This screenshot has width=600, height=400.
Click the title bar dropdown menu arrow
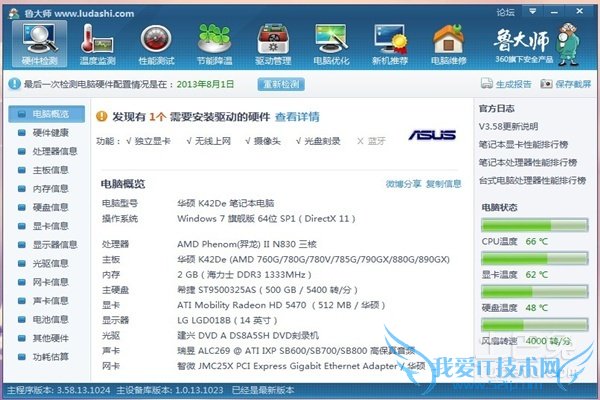tap(532, 11)
